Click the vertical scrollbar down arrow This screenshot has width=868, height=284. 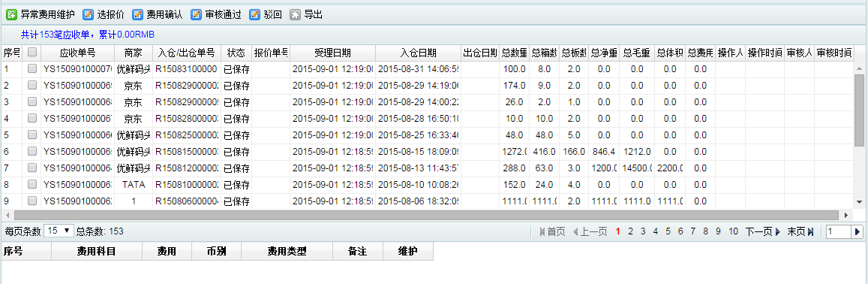(859, 202)
